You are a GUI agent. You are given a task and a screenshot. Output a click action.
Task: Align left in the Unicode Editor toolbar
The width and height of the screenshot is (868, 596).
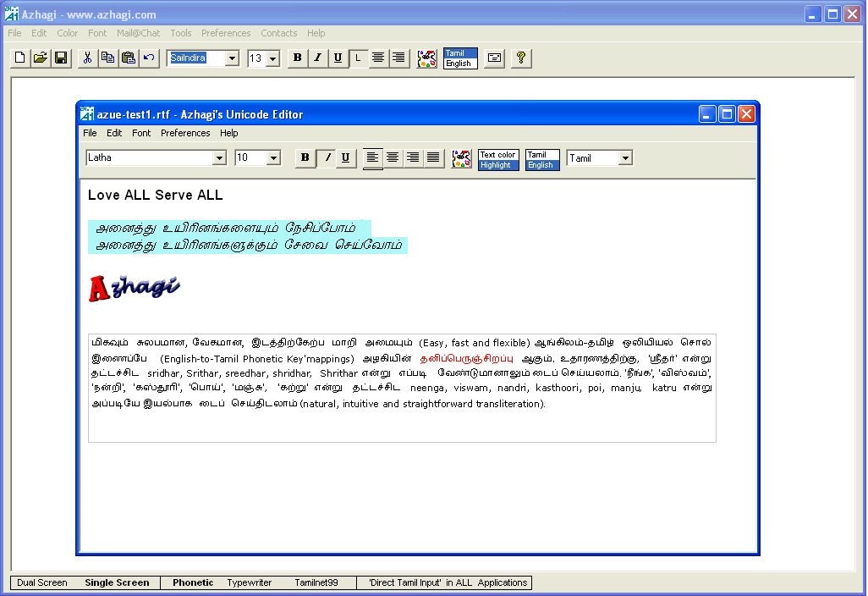tap(372, 158)
